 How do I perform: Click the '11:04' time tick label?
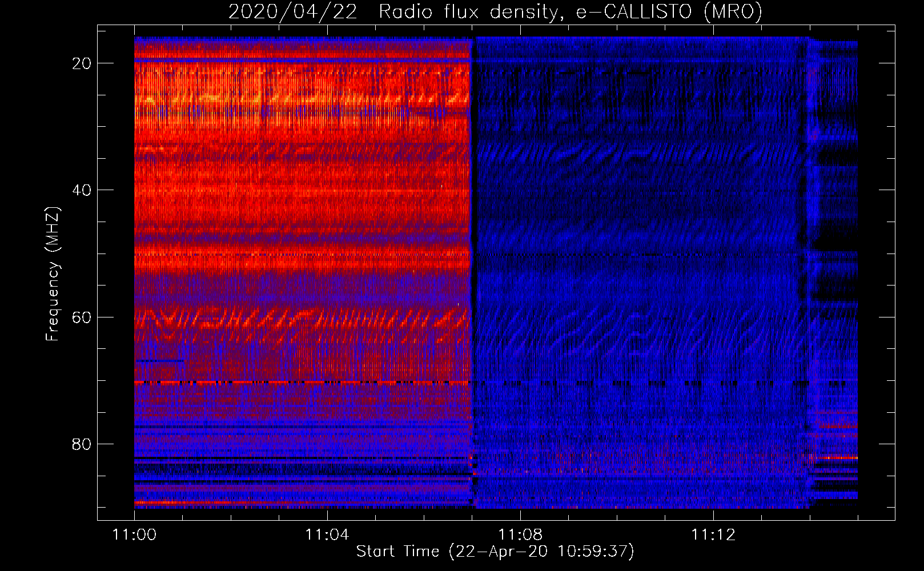pyautogui.click(x=327, y=535)
